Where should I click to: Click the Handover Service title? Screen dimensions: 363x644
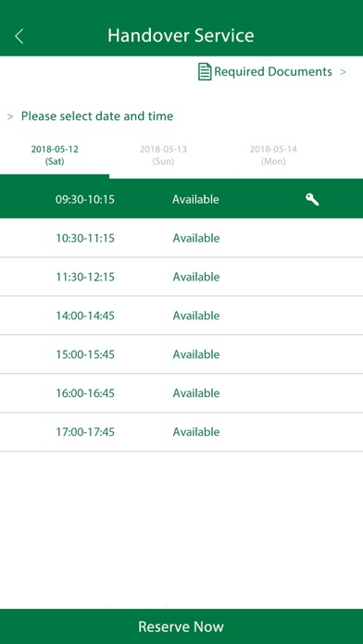point(181,36)
